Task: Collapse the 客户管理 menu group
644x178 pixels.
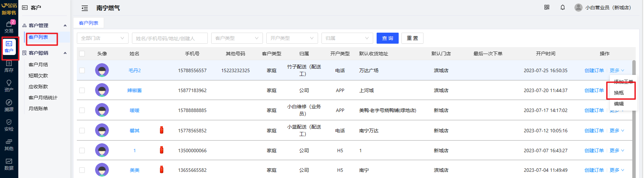Action: pos(44,25)
